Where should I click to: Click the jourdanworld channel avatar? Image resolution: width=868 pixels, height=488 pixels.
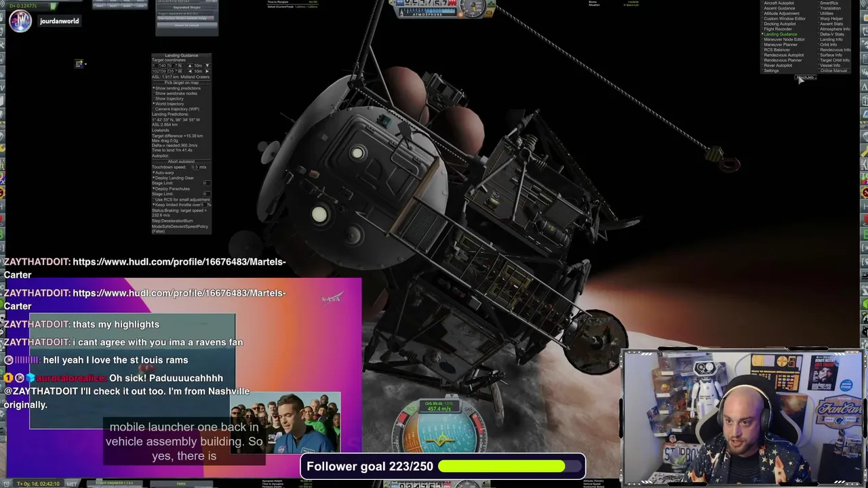20,21
